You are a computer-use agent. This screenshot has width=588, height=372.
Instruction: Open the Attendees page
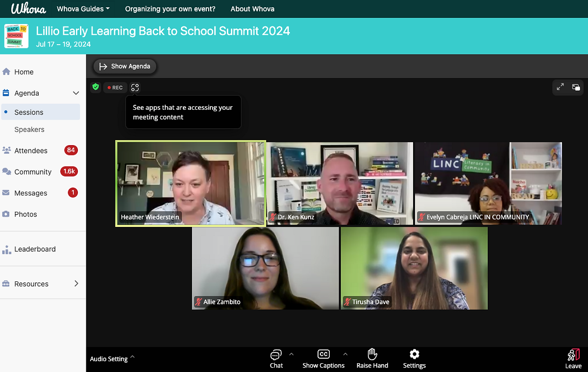pyautogui.click(x=31, y=150)
